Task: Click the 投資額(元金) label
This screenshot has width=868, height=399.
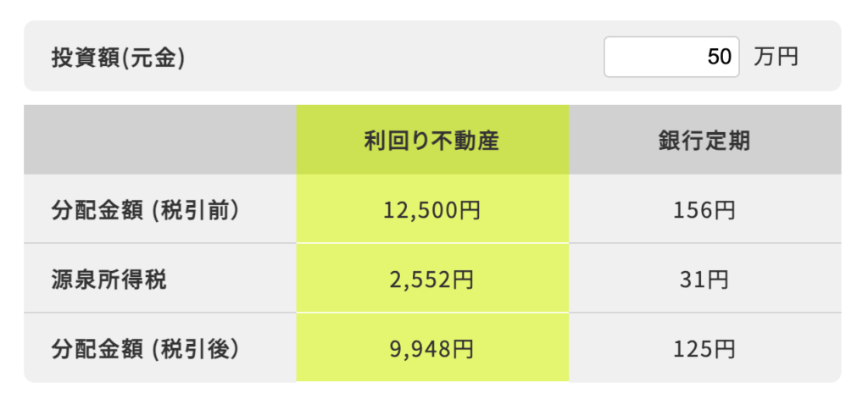Action: (118, 58)
